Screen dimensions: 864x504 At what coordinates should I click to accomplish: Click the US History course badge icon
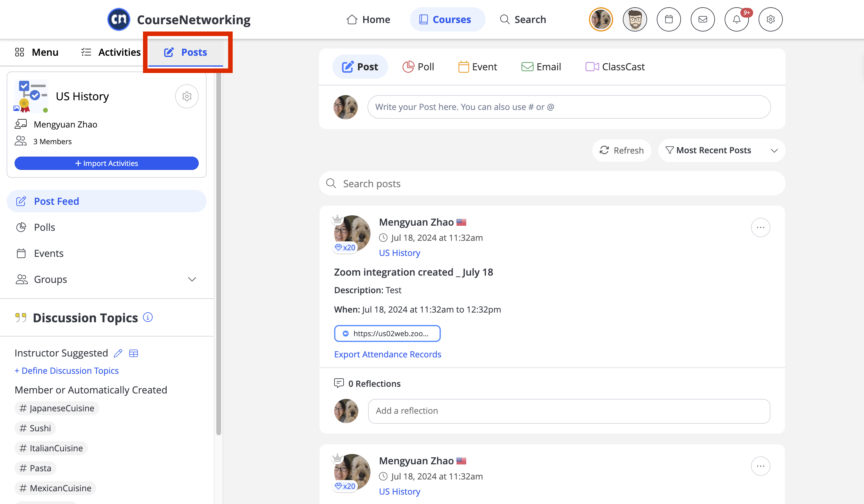[x=31, y=96]
